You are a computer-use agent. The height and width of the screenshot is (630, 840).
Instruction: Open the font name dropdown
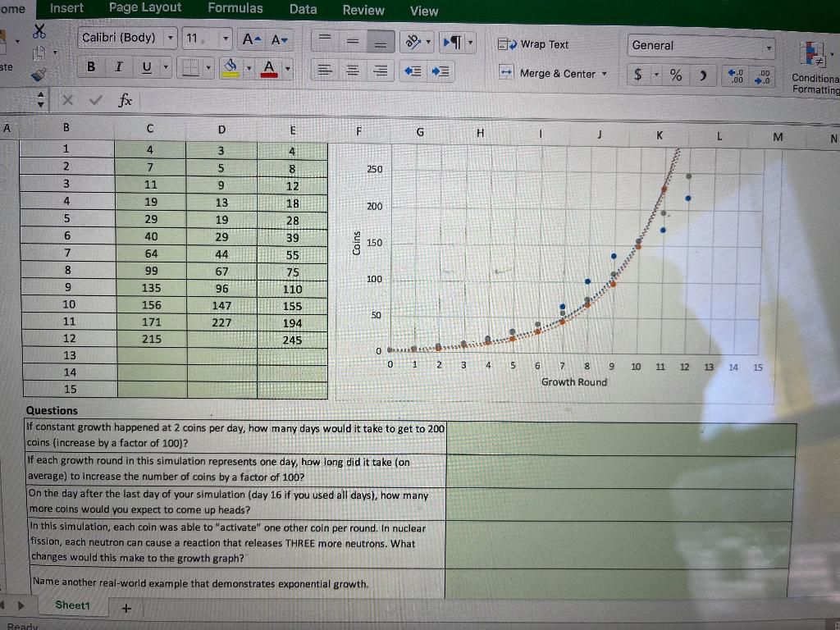pyautogui.click(x=170, y=38)
